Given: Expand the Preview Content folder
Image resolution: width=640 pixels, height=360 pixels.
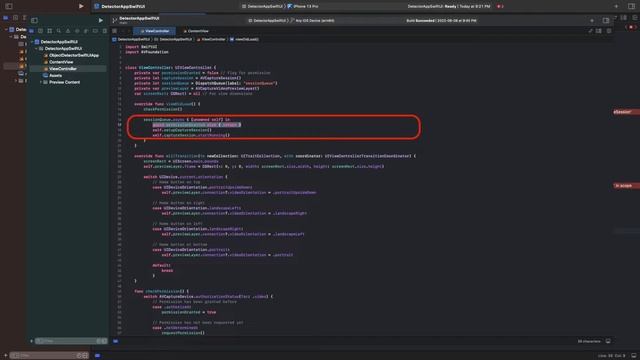Looking at the screenshot, I should point(41,82).
